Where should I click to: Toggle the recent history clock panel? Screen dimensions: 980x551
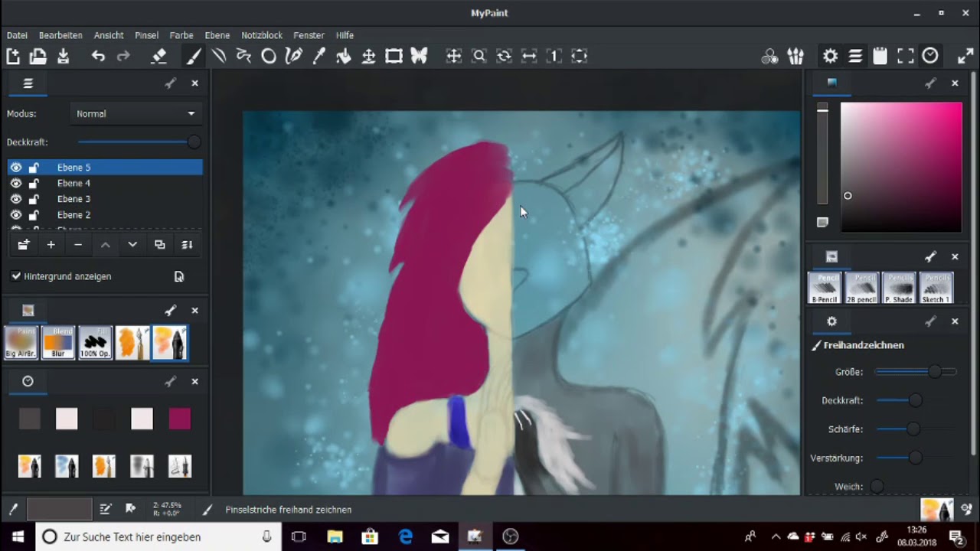coord(930,56)
